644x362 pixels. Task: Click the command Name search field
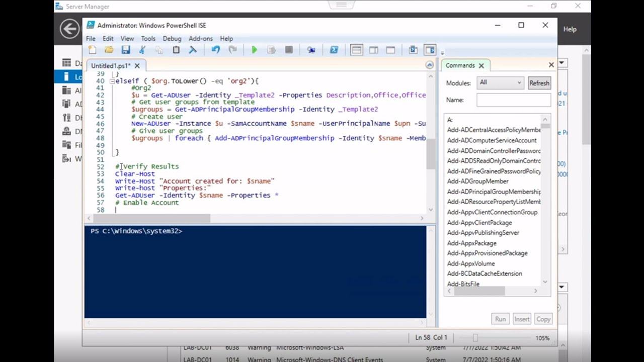tap(514, 100)
